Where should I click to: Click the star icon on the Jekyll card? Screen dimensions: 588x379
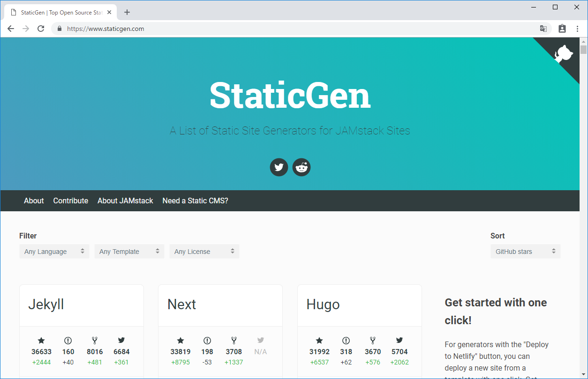[x=41, y=341]
